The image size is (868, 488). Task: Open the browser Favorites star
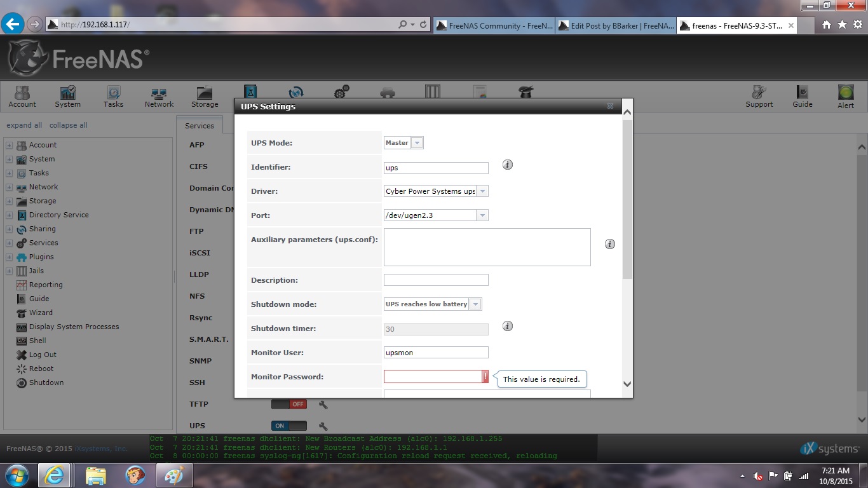click(842, 25)
